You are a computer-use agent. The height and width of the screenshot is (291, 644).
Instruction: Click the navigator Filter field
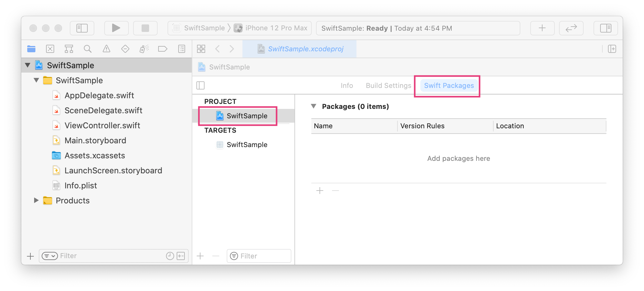click(x=94, y=256)
